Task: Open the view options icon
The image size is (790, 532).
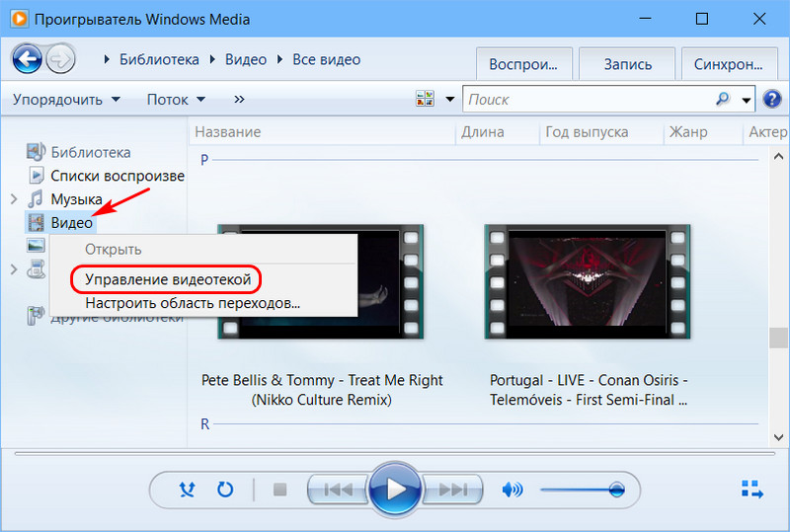Action: pyautogui.click(x=425, y=99)
